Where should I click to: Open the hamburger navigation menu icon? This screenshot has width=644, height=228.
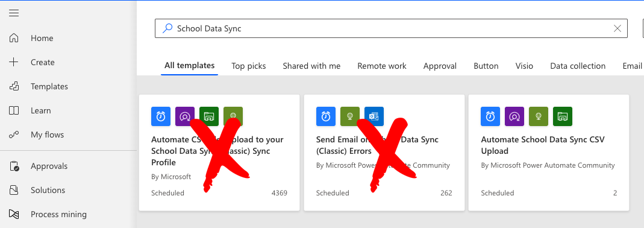14,13
